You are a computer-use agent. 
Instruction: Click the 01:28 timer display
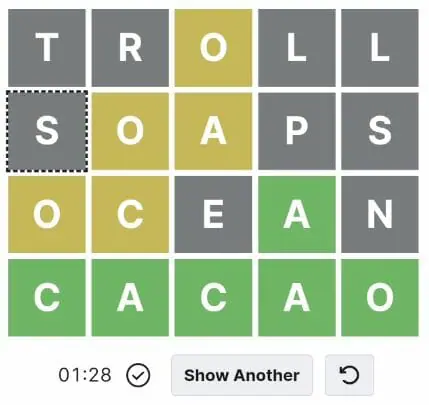click(x=85, y=375)
